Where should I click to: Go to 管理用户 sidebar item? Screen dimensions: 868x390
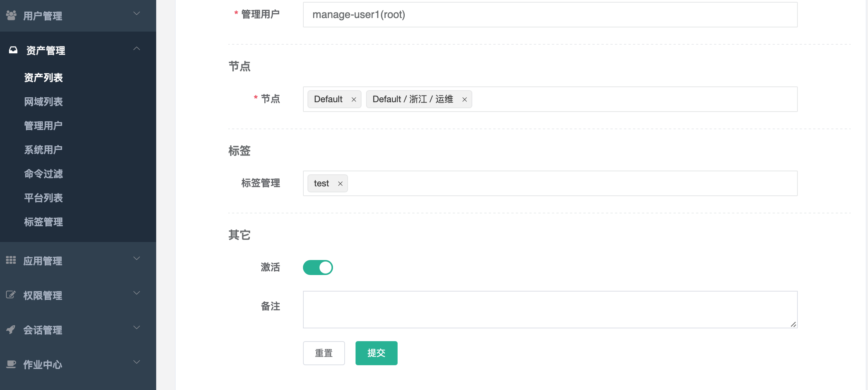(x=44, y=126)
